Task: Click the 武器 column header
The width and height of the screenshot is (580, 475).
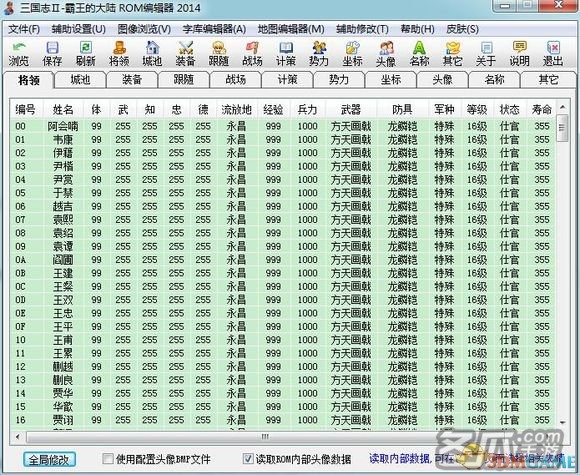Action: (x=351, y=110)
